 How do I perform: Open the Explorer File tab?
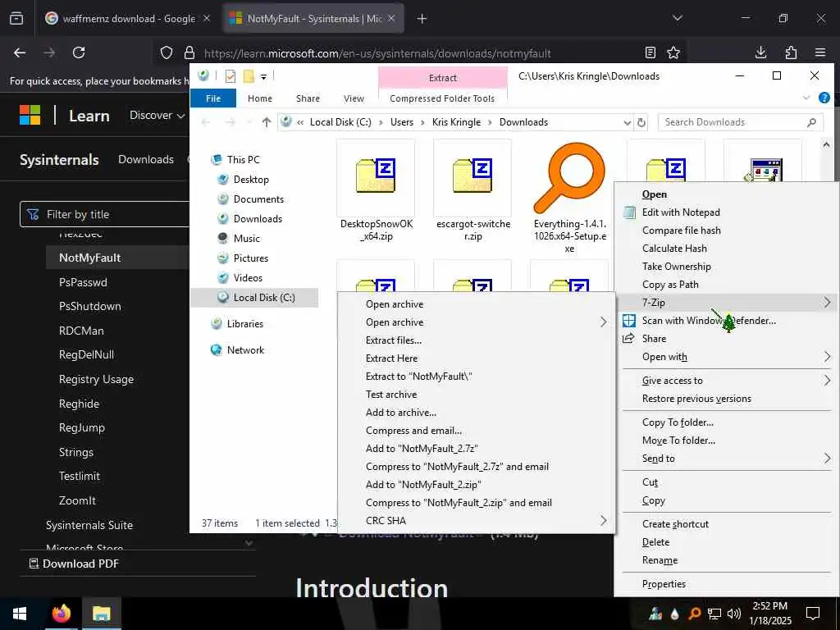213,98
